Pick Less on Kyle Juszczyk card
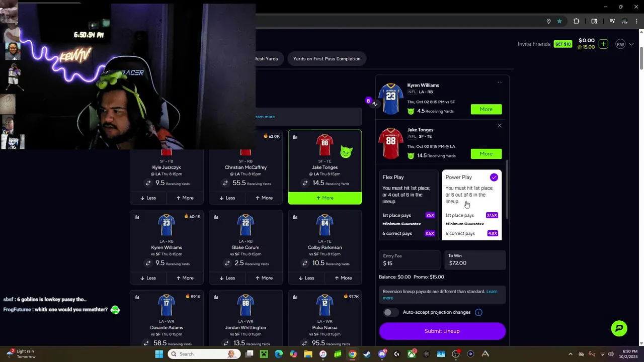644x362 pixels. tap(148, 198)
